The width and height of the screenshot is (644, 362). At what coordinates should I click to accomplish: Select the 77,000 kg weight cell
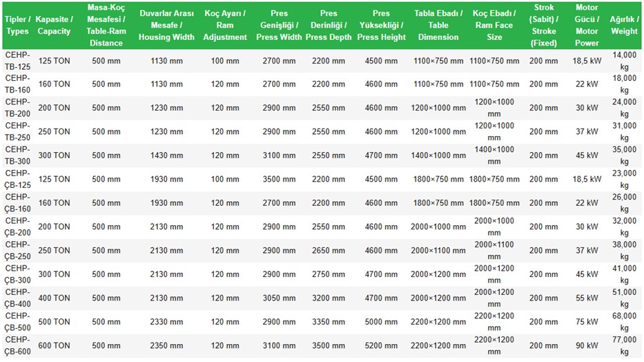click(624, 345)
